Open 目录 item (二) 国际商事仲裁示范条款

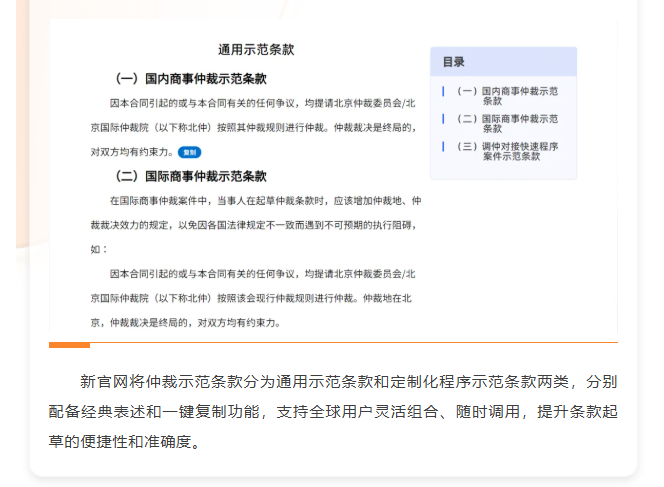(507, 123)
